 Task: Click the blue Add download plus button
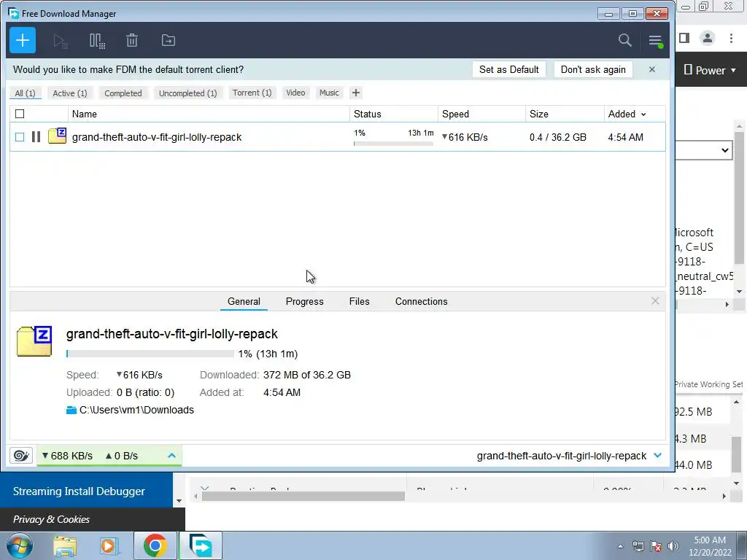pos(23,41)
